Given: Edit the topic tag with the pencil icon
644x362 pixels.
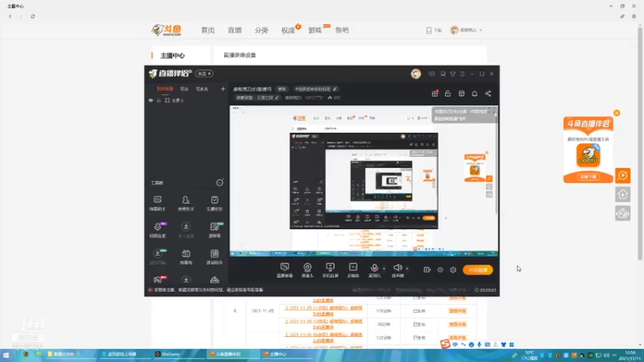Looking at the screenshot, I should pos(335,89).
